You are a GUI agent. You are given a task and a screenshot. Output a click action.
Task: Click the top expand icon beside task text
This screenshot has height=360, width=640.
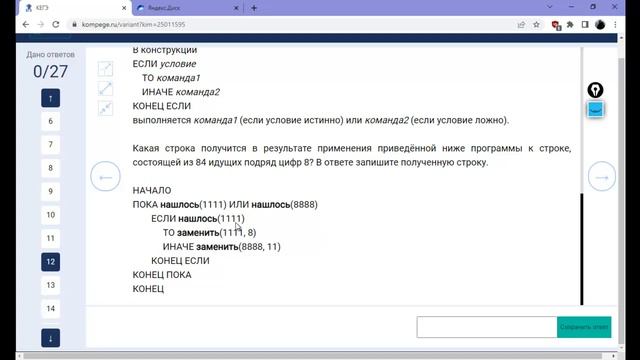tap(105, 69)
